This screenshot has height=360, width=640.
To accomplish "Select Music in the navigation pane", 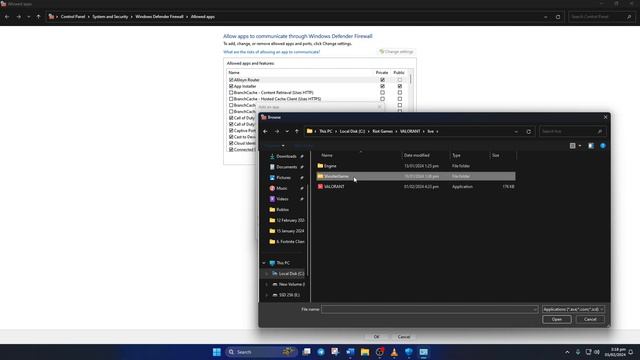I will [282, 188].
